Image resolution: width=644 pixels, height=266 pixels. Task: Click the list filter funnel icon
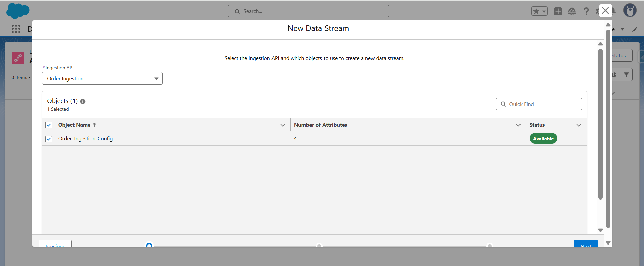(x=626, y=75)
